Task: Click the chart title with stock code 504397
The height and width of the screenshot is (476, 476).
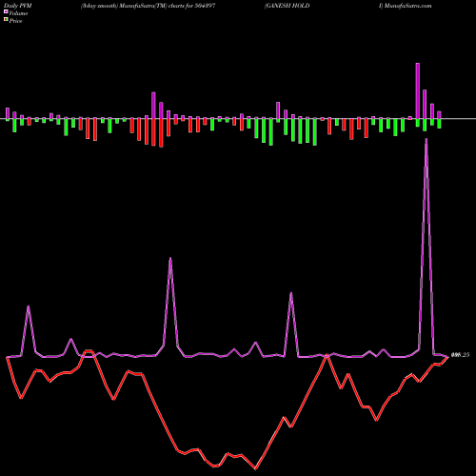Action: (x=148, y=6)
